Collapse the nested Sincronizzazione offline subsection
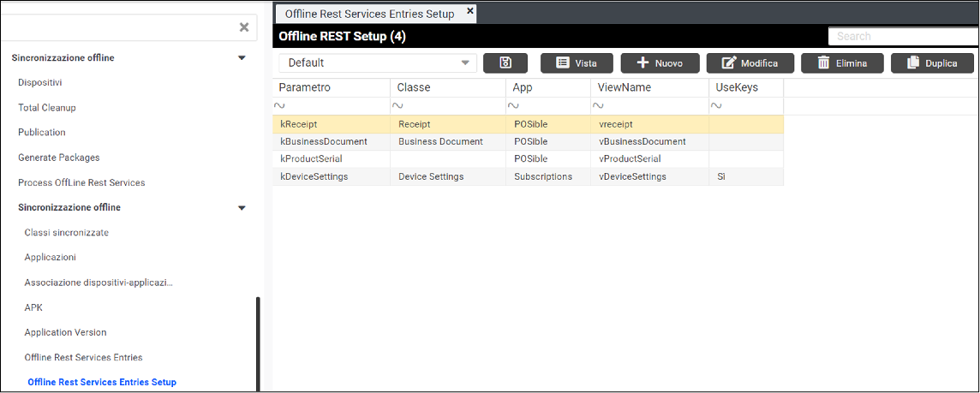The width and height of the screenshot is (980, 393). (x=242, y=208)
